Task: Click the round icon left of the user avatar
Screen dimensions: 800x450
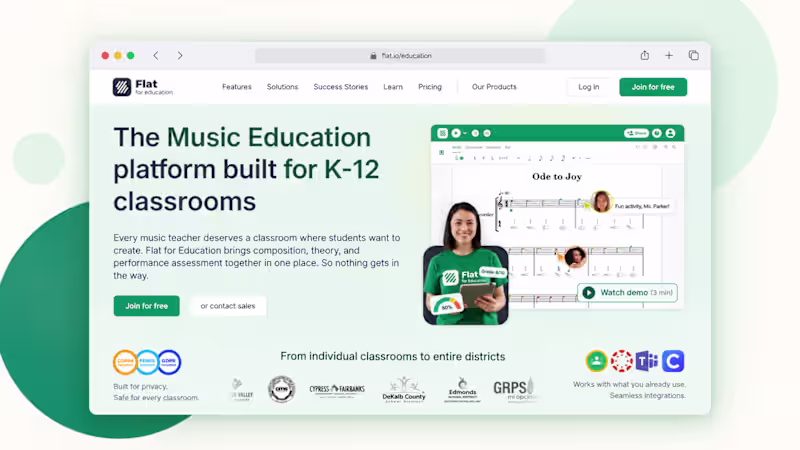Action: [657, 133]
